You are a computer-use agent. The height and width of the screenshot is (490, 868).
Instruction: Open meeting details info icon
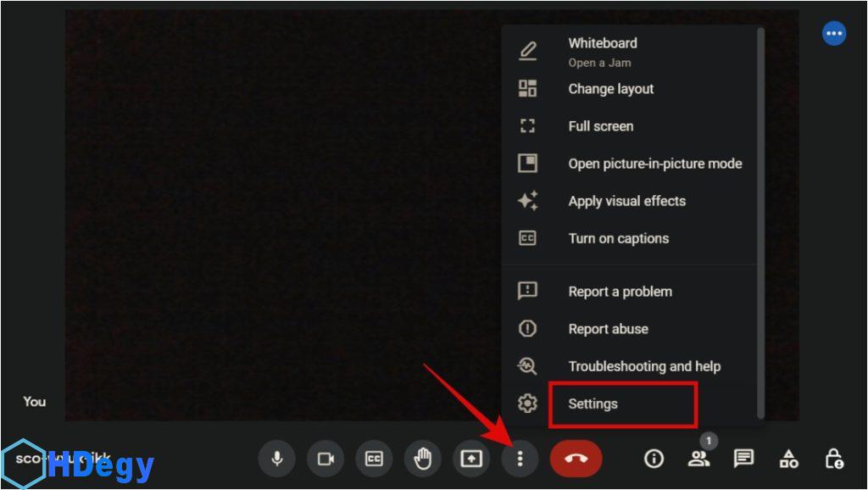tap(654, 459)
